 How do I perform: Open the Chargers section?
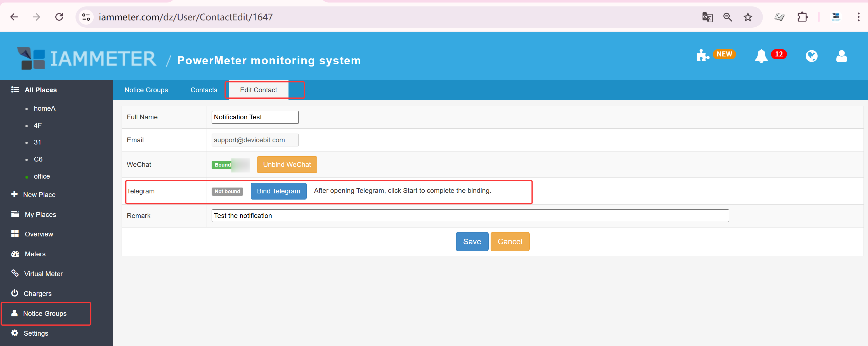pyautogui.click(x=37, y=293)
